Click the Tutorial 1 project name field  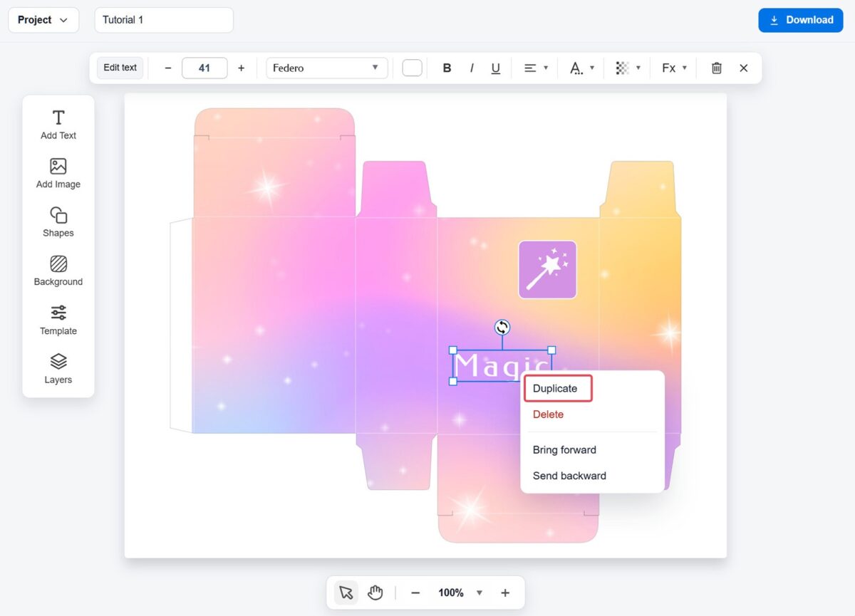click(164, 20)
